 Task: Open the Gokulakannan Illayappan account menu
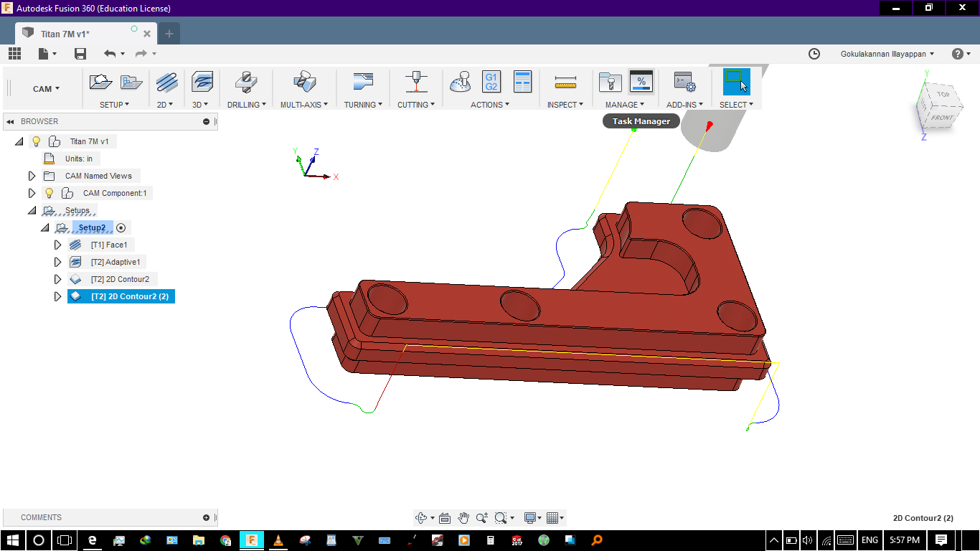887,54
